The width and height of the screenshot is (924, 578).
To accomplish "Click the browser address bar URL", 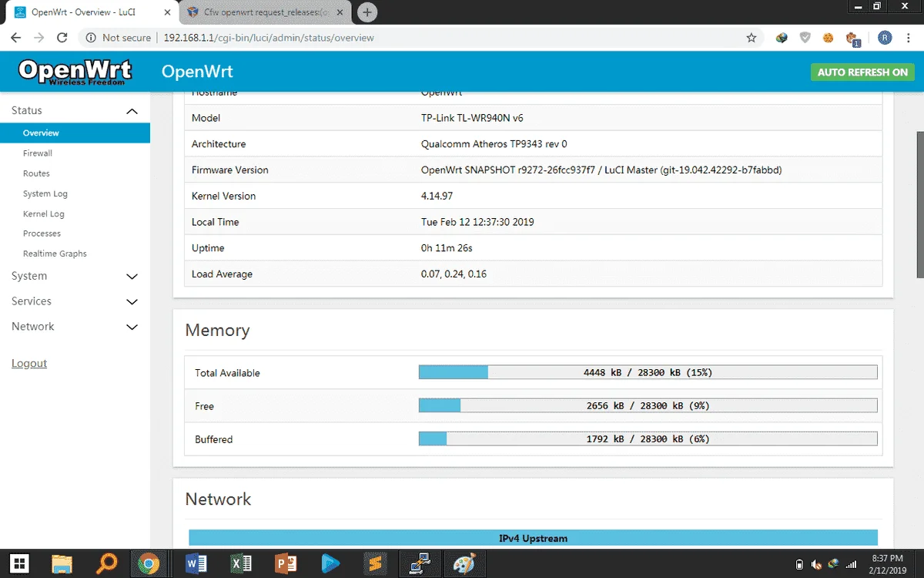I will (x=269, y=38).
